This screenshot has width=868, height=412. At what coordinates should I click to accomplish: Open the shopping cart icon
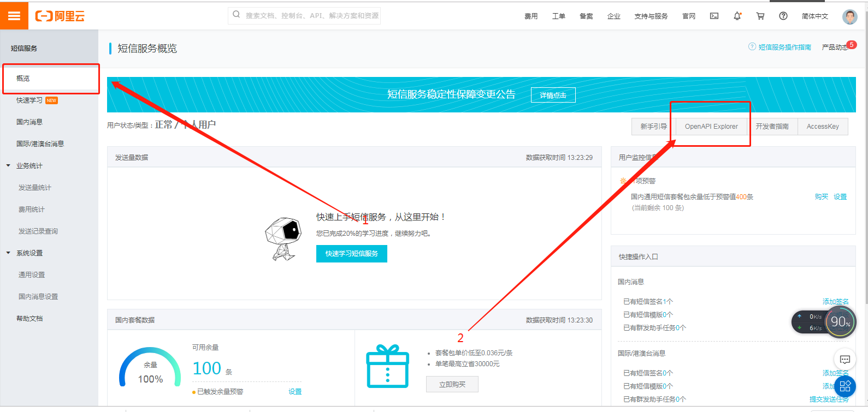[760, 16]
